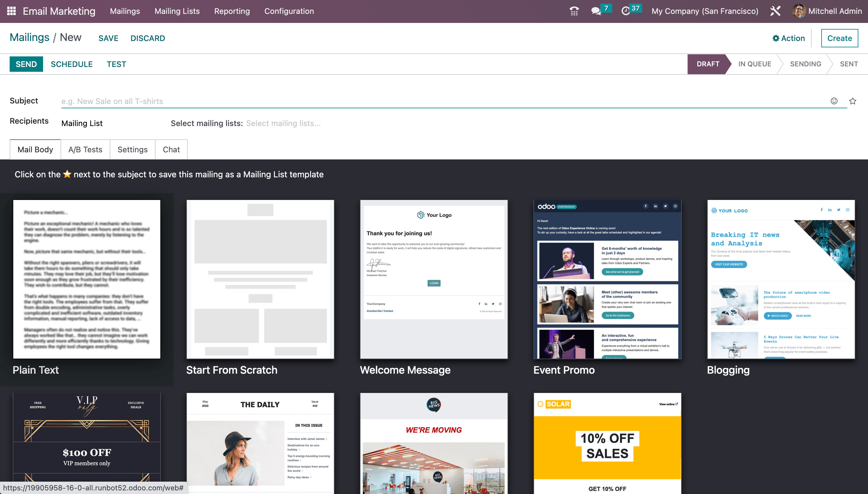This screenshot has height=494, width=868.
Task: Open the Select mailing lists field
Action: pyautogui.click(x=283, y=124)
